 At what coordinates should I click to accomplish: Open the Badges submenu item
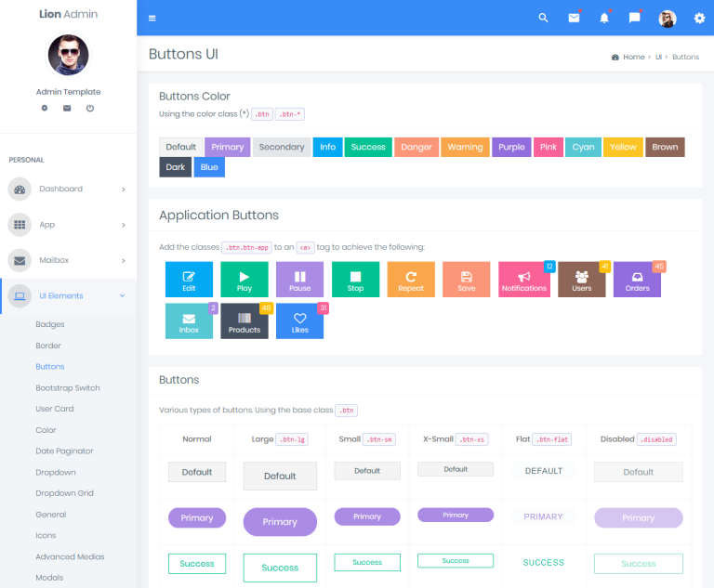tap(50, 324)
